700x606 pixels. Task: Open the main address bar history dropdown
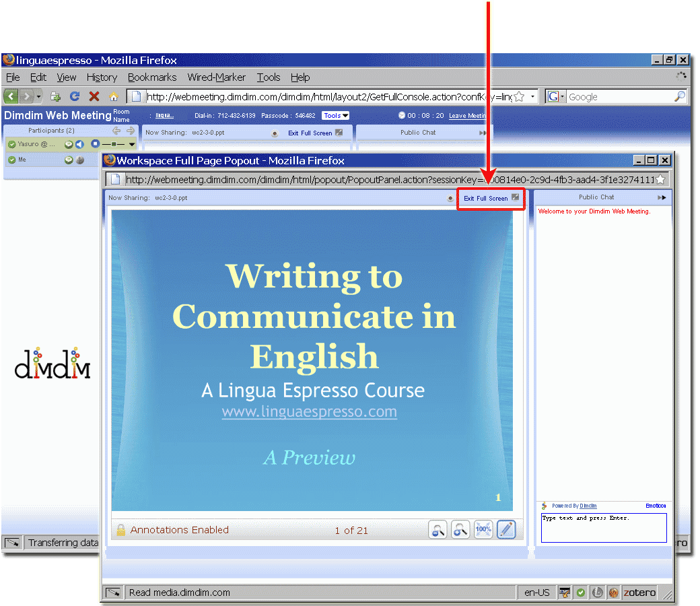(x=532, y=96)
